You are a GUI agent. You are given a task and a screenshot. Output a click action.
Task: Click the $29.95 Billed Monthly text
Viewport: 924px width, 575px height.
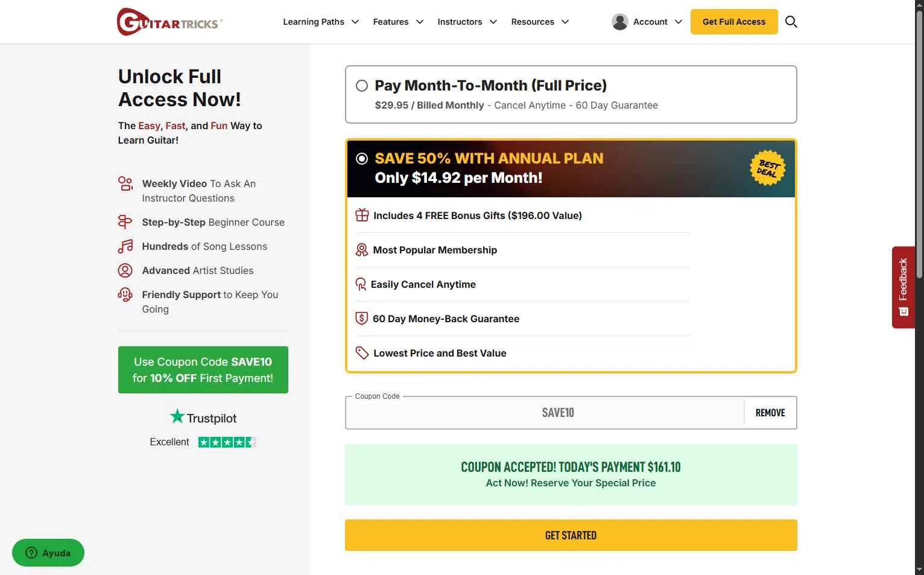pos(429,105)
